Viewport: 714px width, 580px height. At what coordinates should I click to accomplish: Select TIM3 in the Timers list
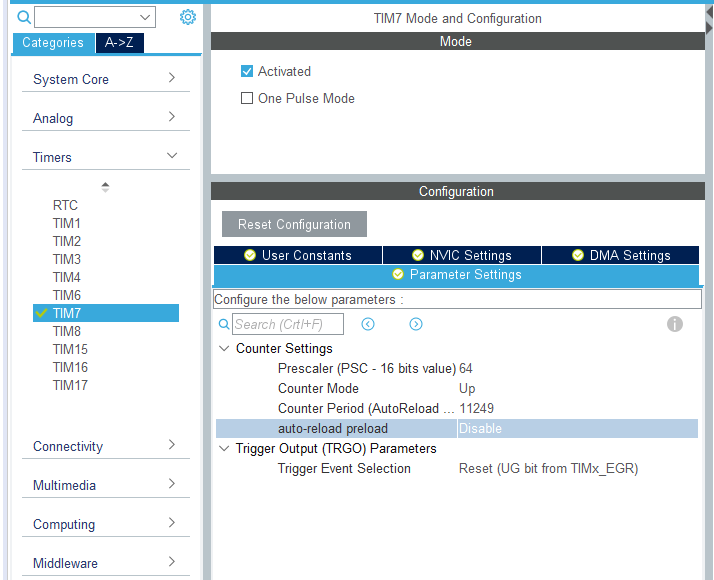click(x=66, y=259)
